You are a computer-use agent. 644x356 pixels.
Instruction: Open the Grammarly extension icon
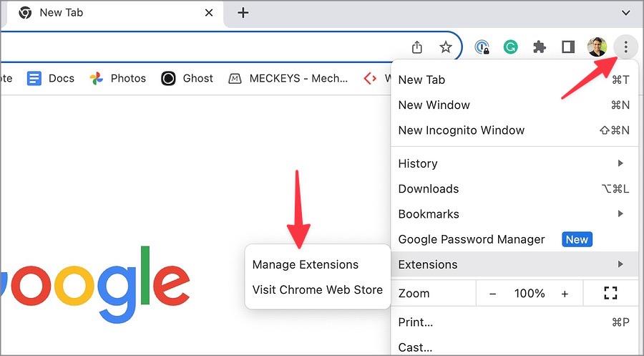pyautogui.click(x=510, y=47)
